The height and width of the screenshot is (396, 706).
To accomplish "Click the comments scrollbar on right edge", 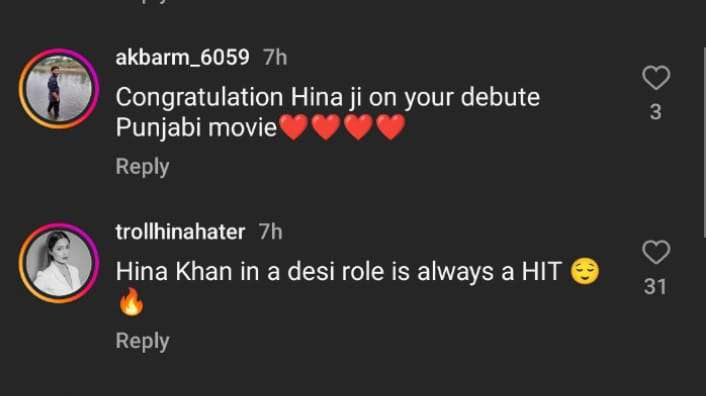I will point(704,142).
